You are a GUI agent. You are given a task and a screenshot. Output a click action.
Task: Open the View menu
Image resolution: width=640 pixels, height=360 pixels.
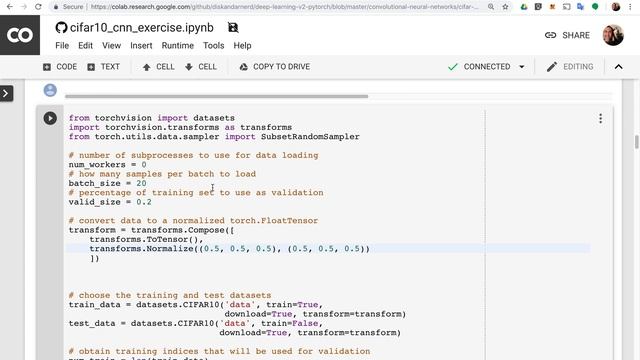pos(111,45)
